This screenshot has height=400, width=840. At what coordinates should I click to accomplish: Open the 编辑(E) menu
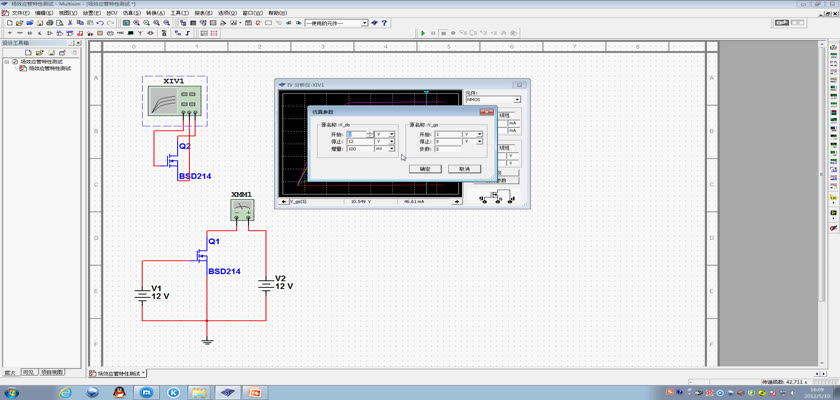pyautogui.click(x=44, y=12)
